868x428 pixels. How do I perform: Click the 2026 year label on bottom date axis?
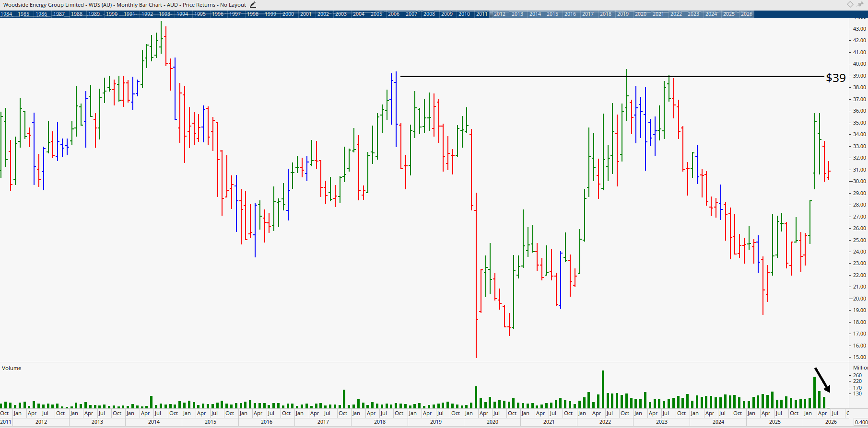tap(831, 422)
